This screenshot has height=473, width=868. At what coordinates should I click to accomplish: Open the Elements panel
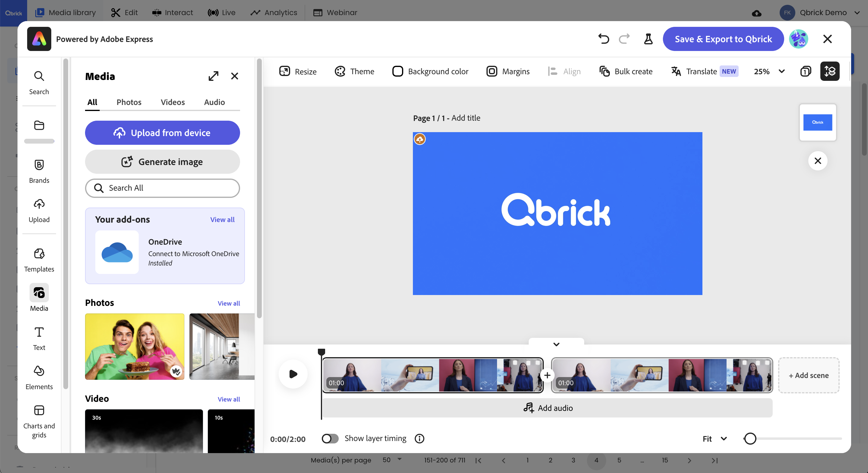(39, 378)
